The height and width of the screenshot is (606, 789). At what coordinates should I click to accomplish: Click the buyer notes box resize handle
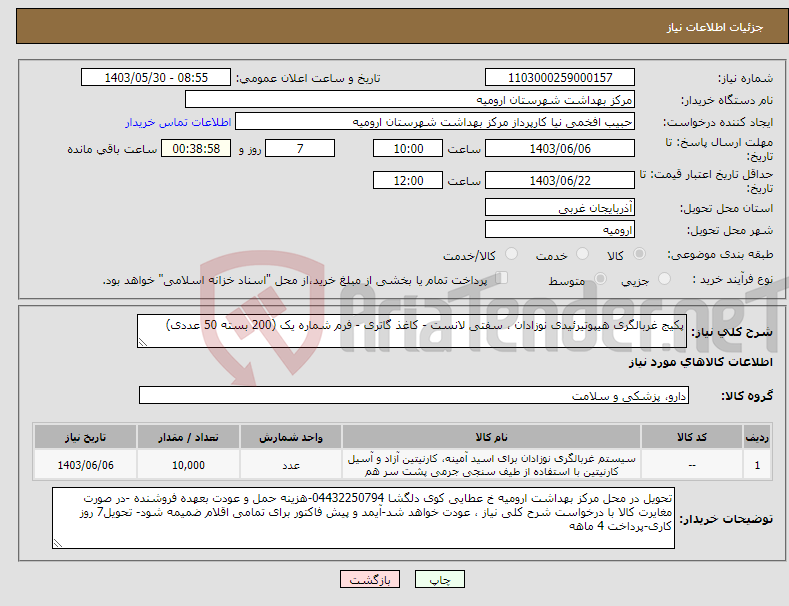click(x=58, y=543)
